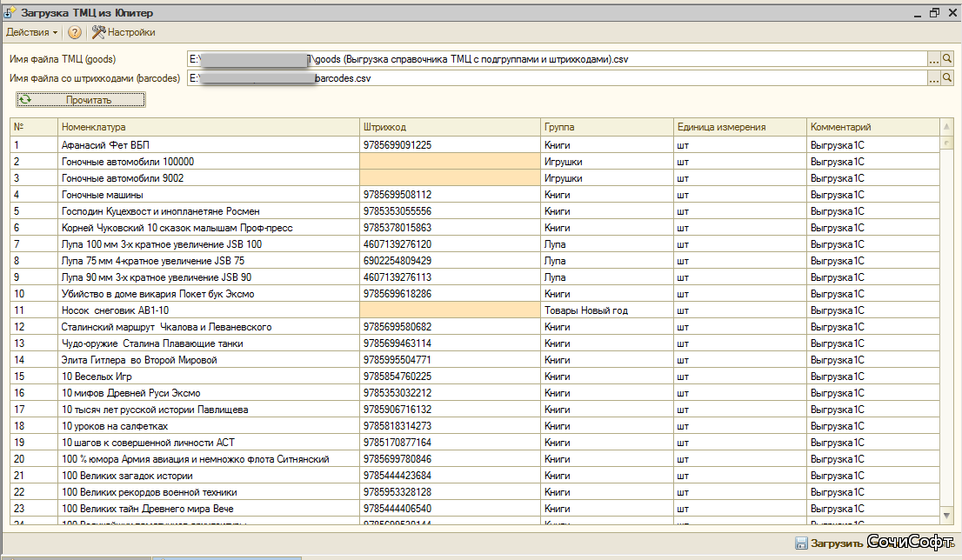Select '10 шагов к совершенной личности АСТ'
This screenshot has width=962, height=560.
pos(475,443)
